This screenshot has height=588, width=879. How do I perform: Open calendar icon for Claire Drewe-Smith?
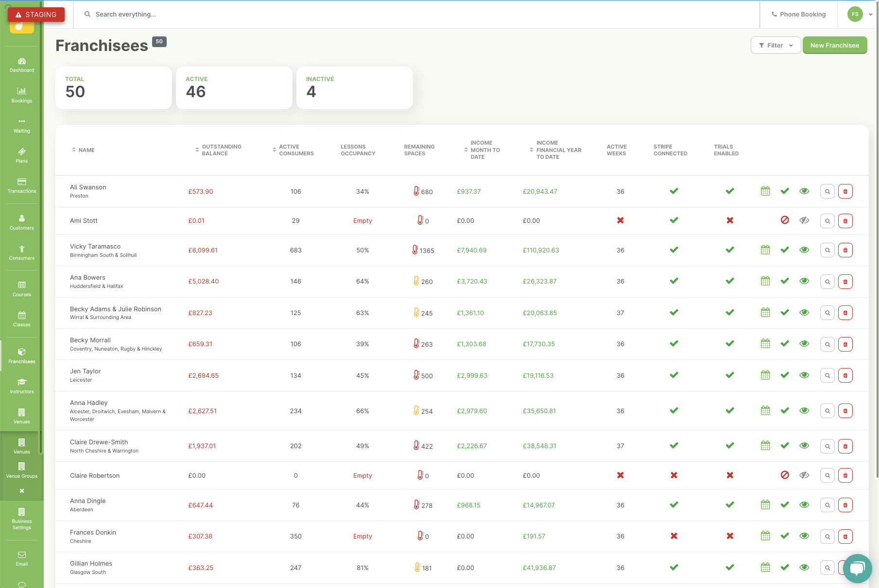pos(765,446)
